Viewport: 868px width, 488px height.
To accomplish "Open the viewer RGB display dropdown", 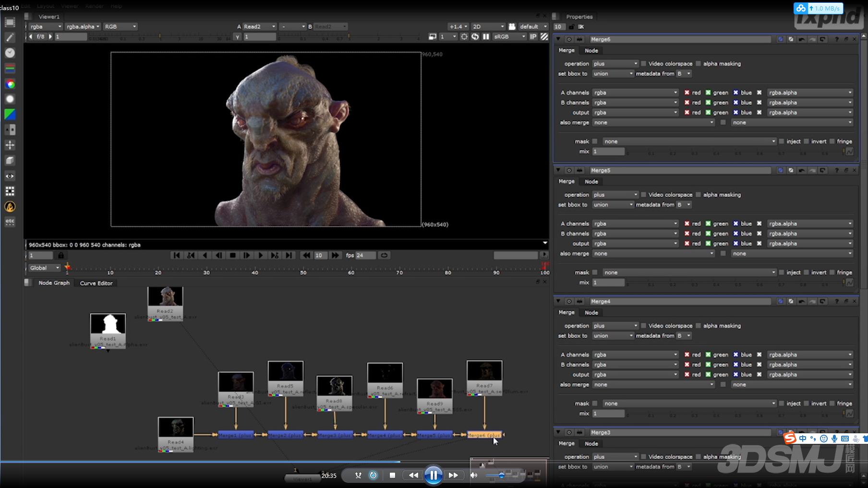I will 120,26.
